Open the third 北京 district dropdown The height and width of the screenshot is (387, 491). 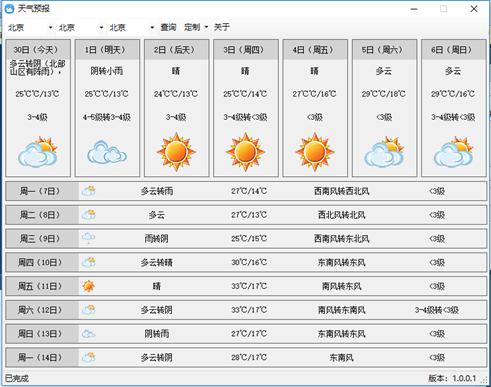(152, 27)
